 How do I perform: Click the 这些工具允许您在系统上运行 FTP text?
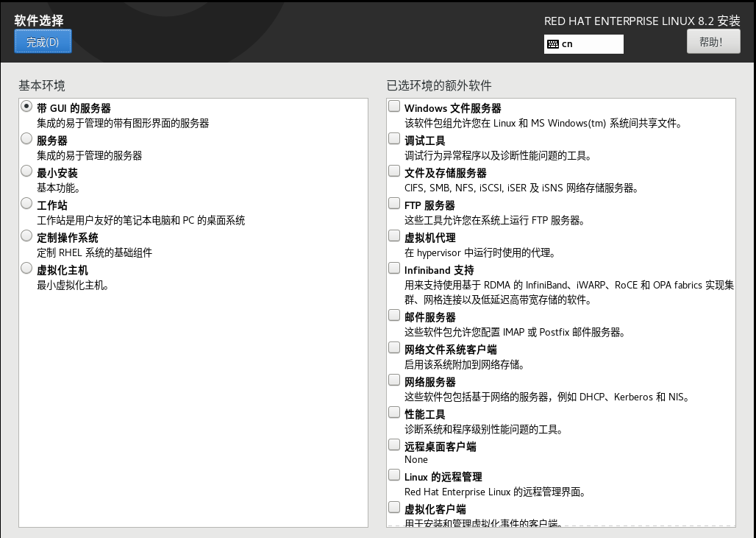[495, 221]
